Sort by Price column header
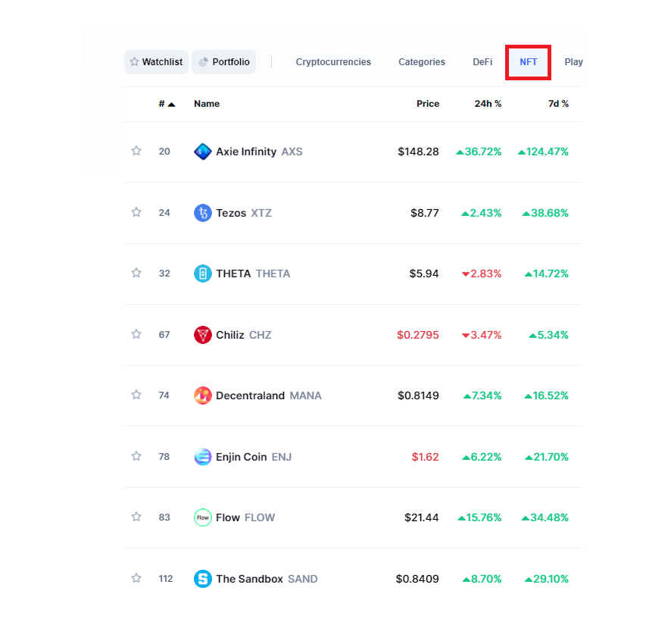The width and height of the screenshot is (671, 644). (x=428, y=104)
